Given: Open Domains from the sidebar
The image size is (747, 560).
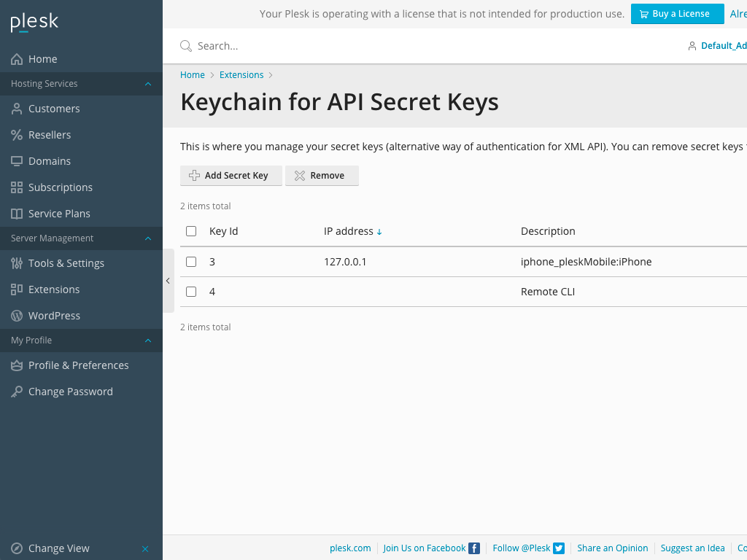Looking at the screenshot, I should tap(51, 160).
